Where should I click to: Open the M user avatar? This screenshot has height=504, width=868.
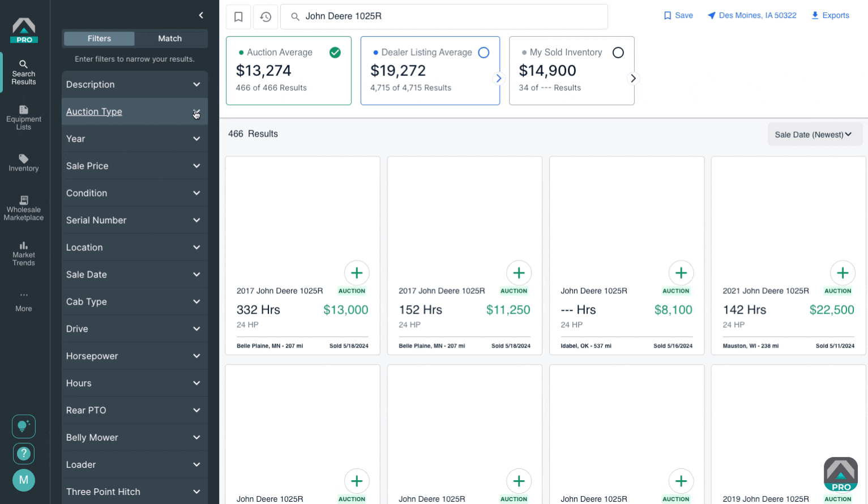pyautogui.click(x=24, y=480)
